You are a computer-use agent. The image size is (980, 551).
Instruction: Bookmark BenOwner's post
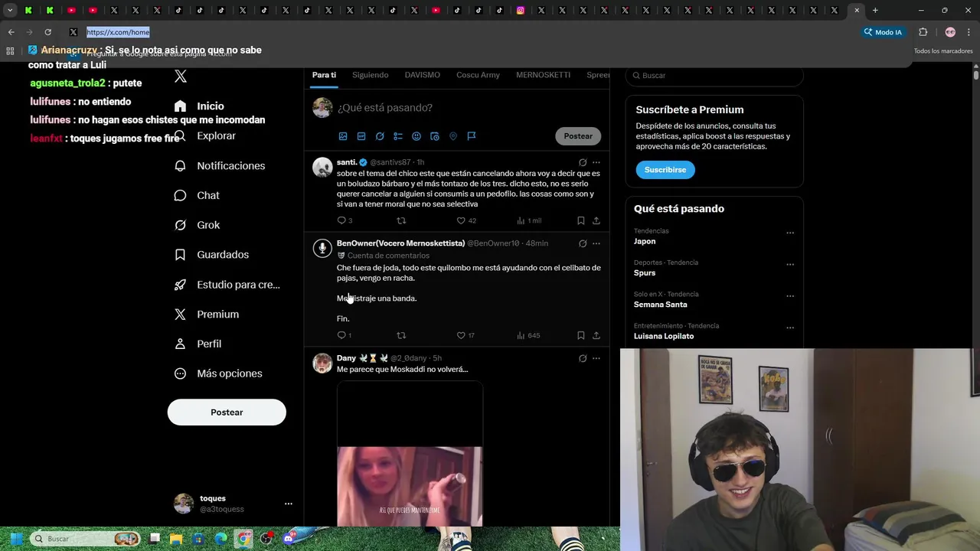coord(581,335)
